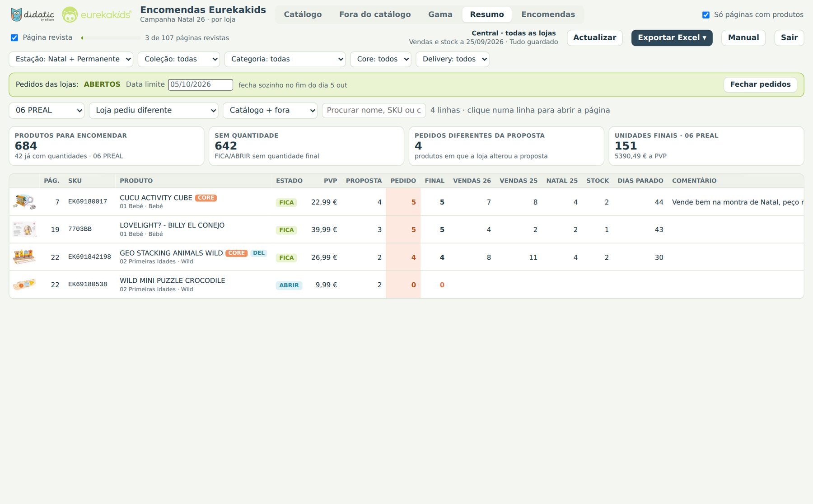This screenshot has width=813, height=504.
Task: Select Pedidos diferentes da proposta card
Action: pos(506,146)
